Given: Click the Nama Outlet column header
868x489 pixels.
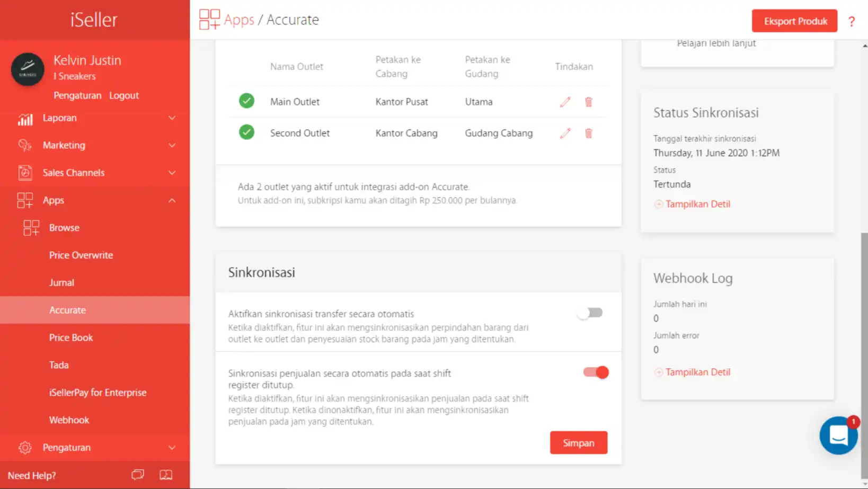Looking at the screenshot, I should click(x=296, y=67).
